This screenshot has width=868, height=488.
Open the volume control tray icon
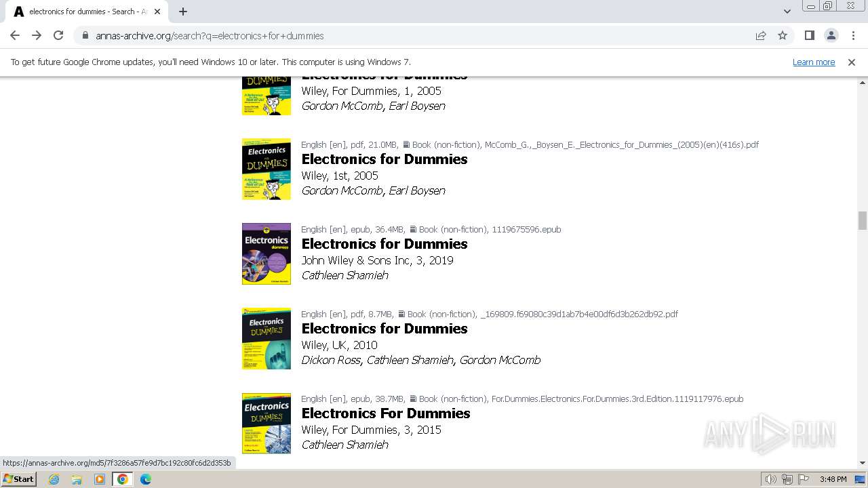click(x=770, y=479)
